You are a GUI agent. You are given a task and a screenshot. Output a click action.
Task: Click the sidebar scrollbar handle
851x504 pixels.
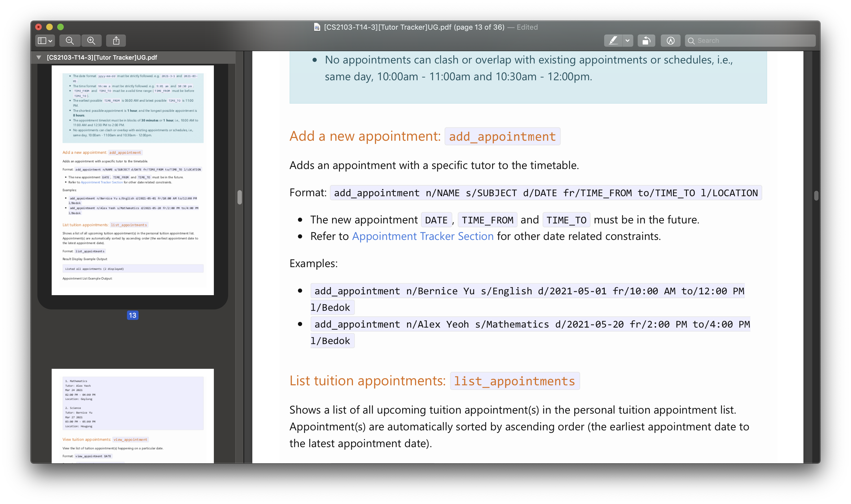[239, 197]
